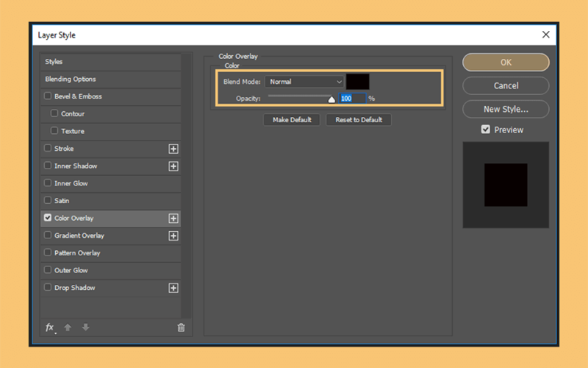Enable the Contour checkbox
The image size is (588, 368).
click(x=54, y=113)
